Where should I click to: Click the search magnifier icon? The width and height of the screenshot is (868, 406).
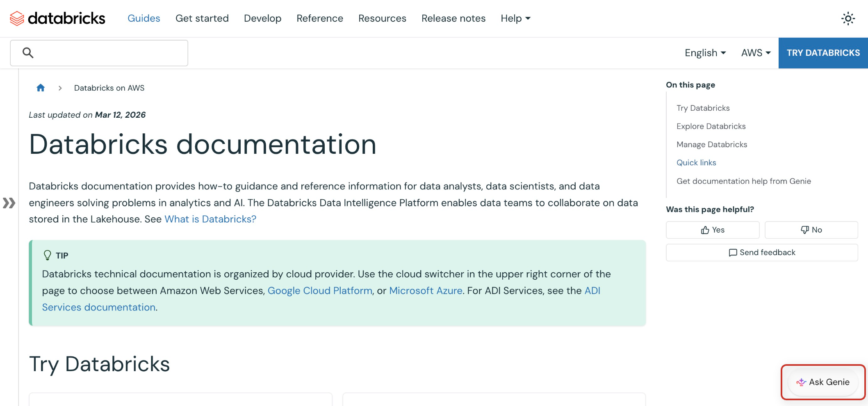[28, 52]
